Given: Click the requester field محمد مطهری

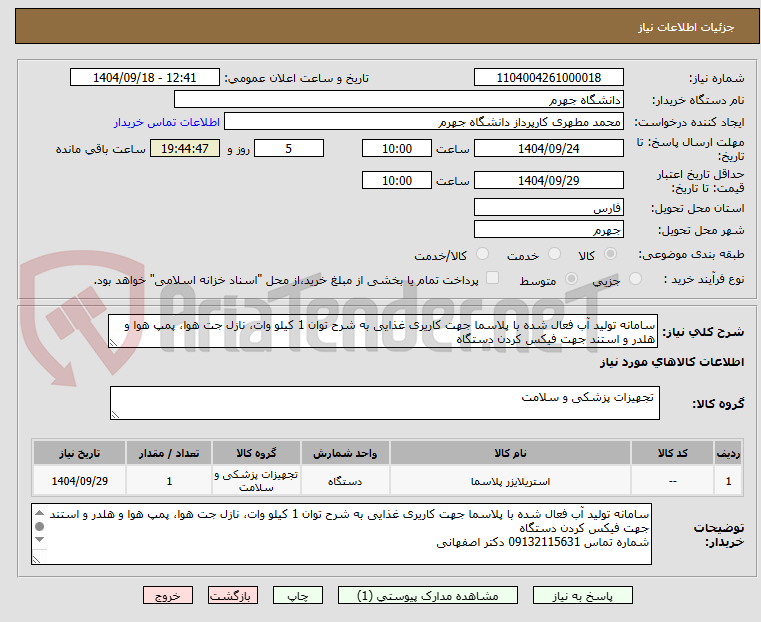Looking at the screenshot, I should [424, 122].
